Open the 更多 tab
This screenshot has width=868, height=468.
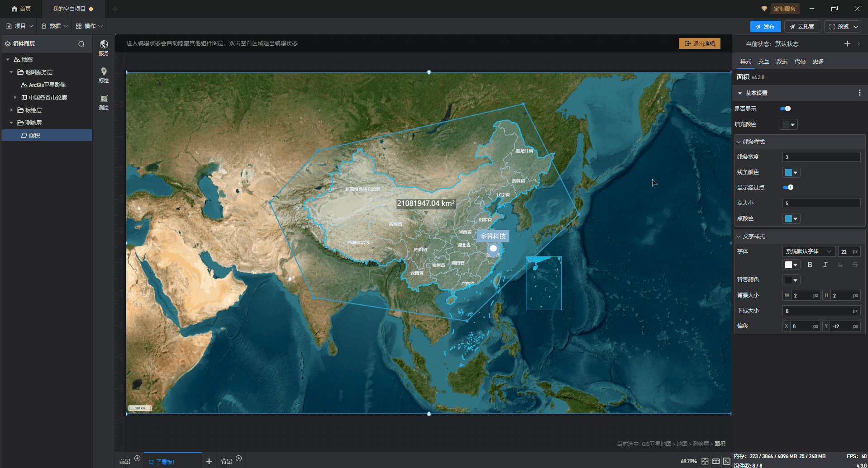818,61
